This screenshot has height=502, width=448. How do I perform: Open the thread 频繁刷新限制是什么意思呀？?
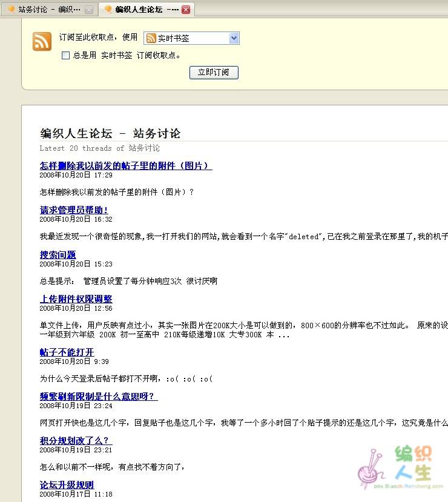coord(99,396)
